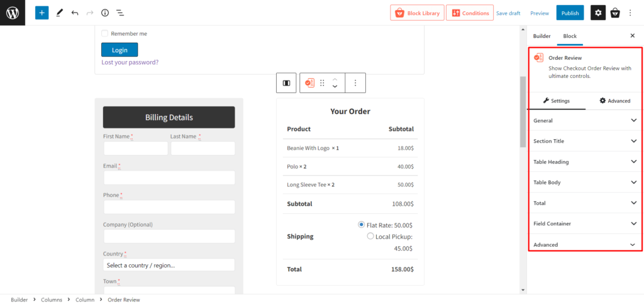Screen dimensions: 644x304
Task: Check the Remember me checkbox
Action: pyautogui.click(x=105, y=33)
